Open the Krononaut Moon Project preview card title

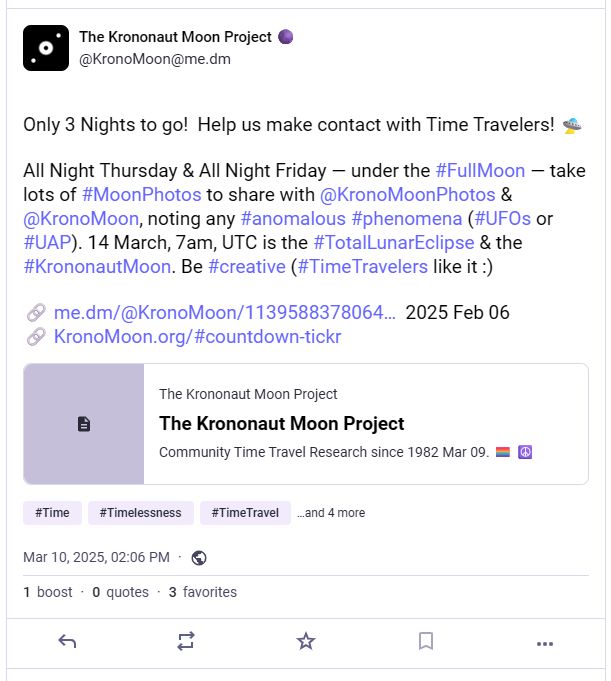(x=281, y=423)
